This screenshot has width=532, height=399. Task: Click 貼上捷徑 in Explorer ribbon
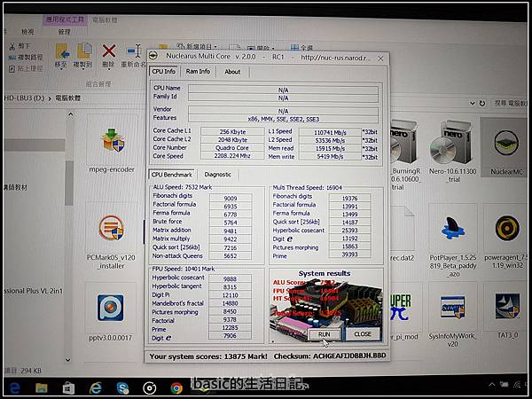(26, 68)
